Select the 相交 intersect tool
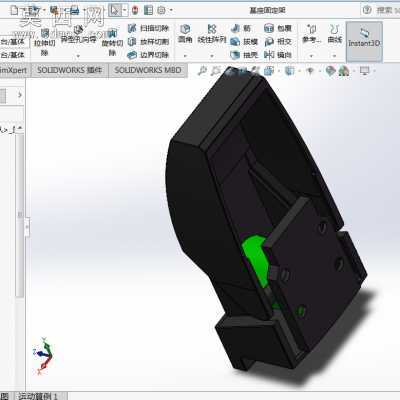This screenshot has width=400, height=400. click(278, 42)
